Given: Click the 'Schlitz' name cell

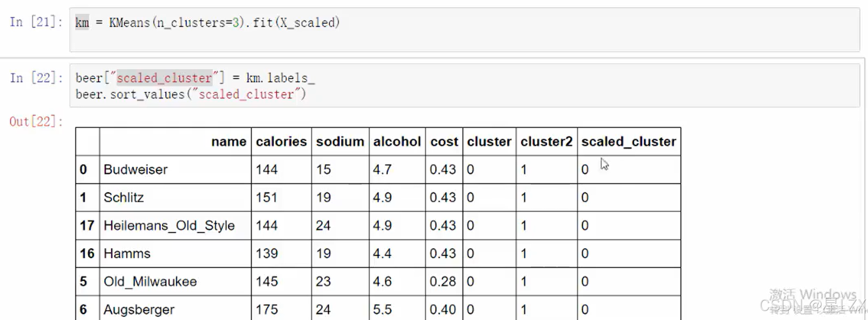Looking at the screenshot, I should coord(175,197).
